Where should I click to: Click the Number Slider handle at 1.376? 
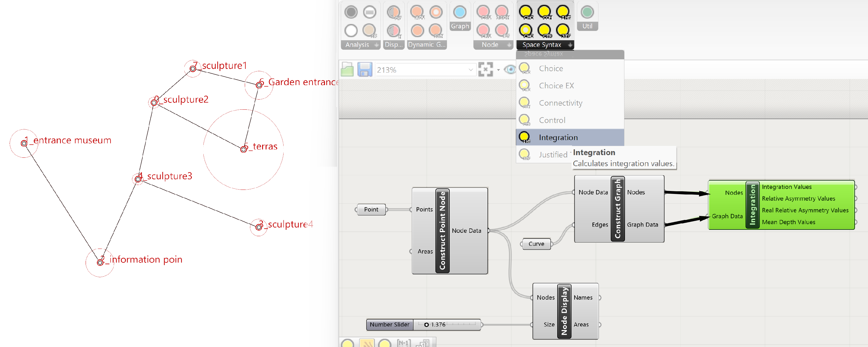point(426,324)
